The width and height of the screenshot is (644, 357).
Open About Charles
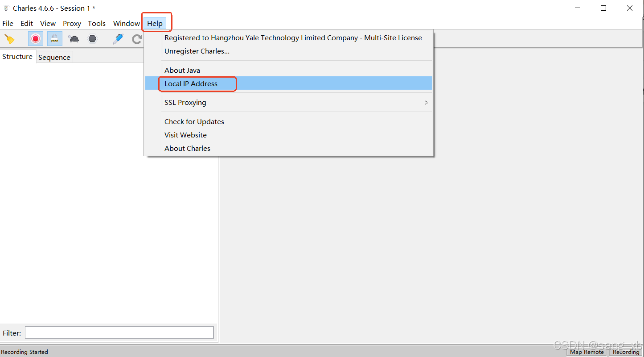(289, 148)
